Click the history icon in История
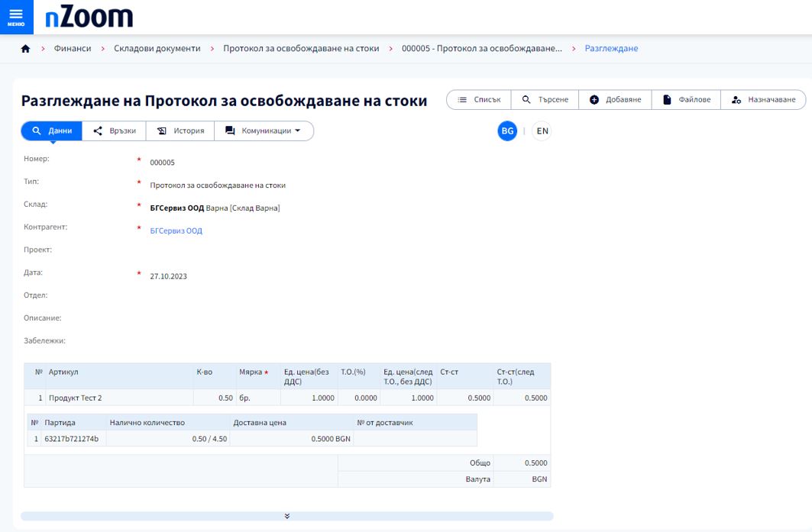The height and width of the screenshot is (532, 812). (162, 131)
